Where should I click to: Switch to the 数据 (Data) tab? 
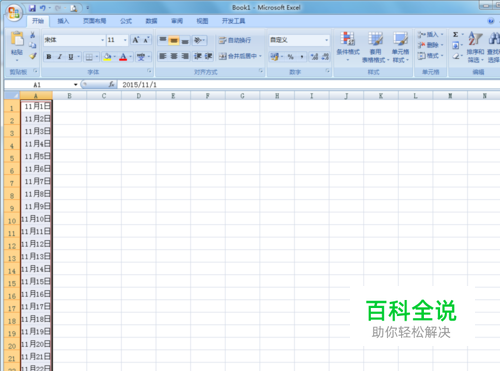151,21
